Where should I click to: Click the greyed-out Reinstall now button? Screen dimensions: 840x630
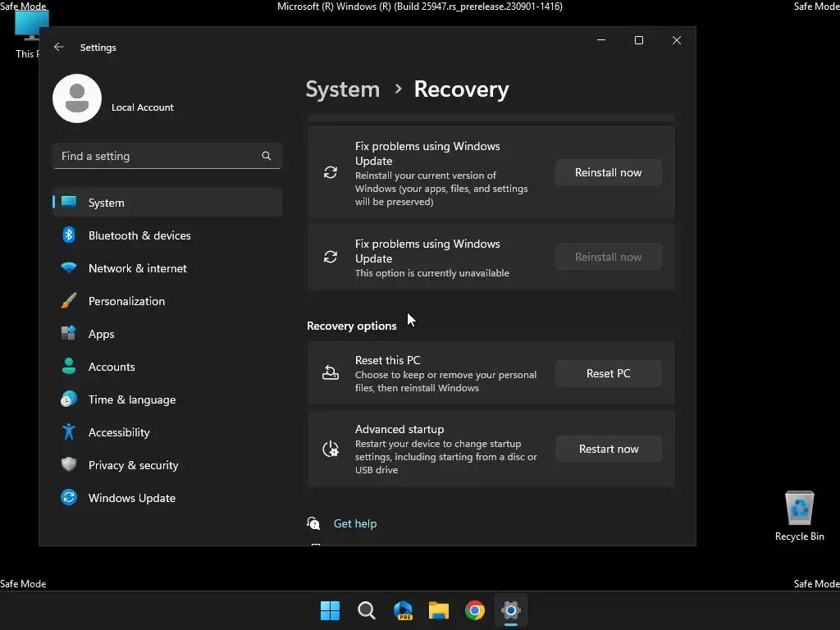(608, 257)
